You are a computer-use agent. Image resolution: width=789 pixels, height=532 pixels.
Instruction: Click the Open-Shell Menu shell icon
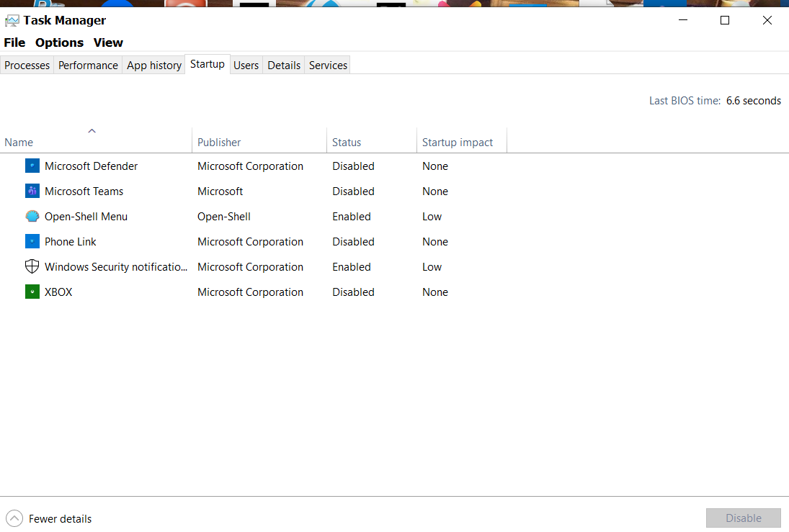tap(32, 216)
